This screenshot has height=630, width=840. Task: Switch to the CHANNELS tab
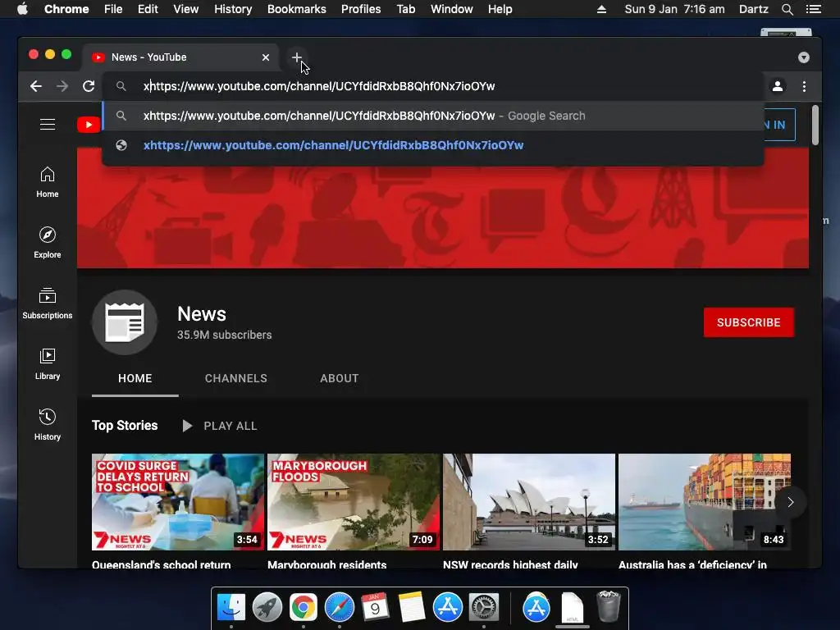(235, 378)
